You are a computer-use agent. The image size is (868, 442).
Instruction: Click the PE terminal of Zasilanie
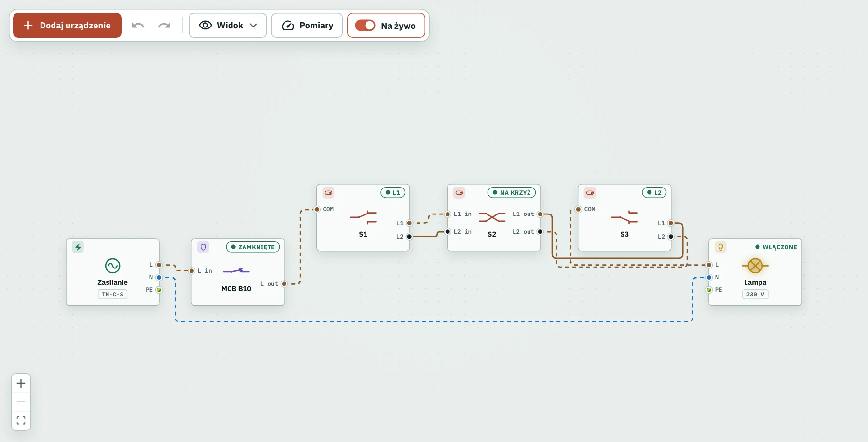[159, 290]
